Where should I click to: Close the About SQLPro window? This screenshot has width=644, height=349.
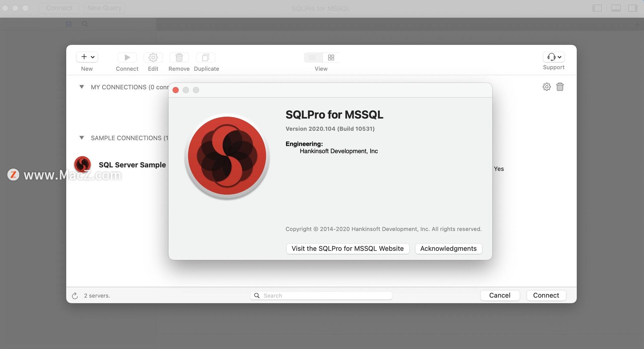pos(175,90)
